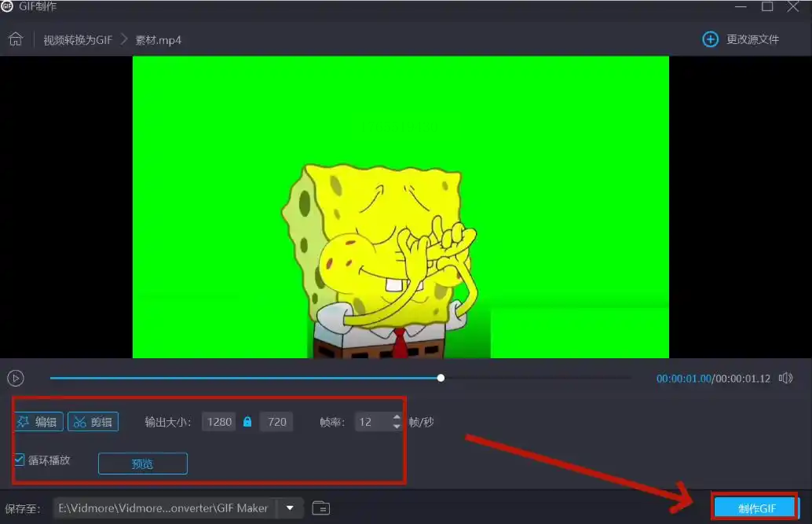
Task: Click the home icon in breadcrumb
Action: click(15, 39)
